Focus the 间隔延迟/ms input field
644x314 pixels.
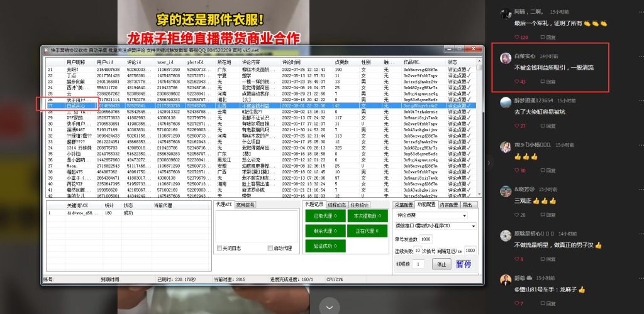[470, 250]
